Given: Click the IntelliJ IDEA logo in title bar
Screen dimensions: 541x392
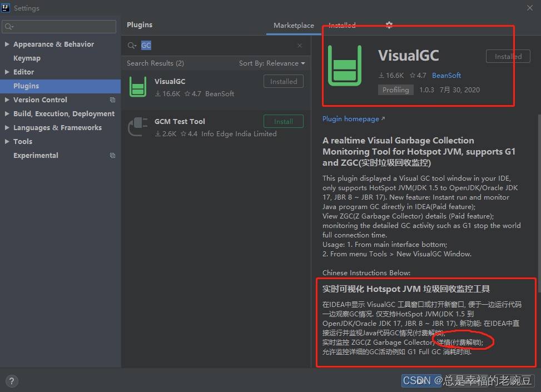Looking at the screenshot, I should click(x=6, y=8).
